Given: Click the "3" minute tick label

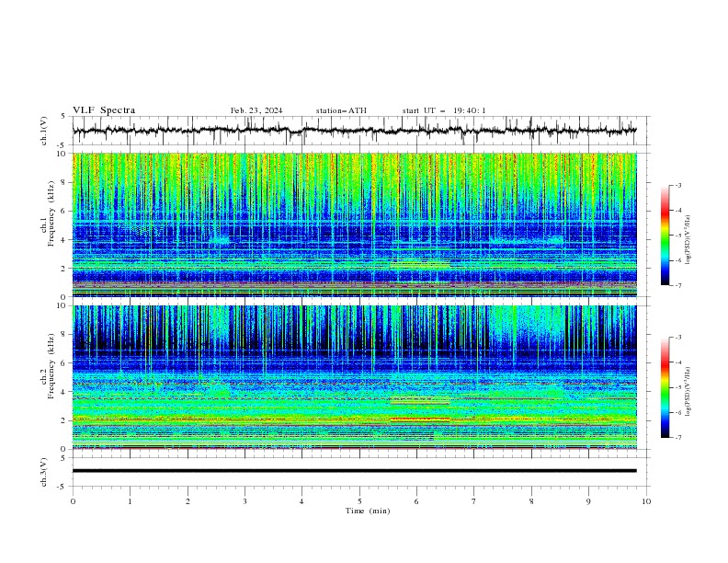Looking at the screenshot, I should coord(245,501).
